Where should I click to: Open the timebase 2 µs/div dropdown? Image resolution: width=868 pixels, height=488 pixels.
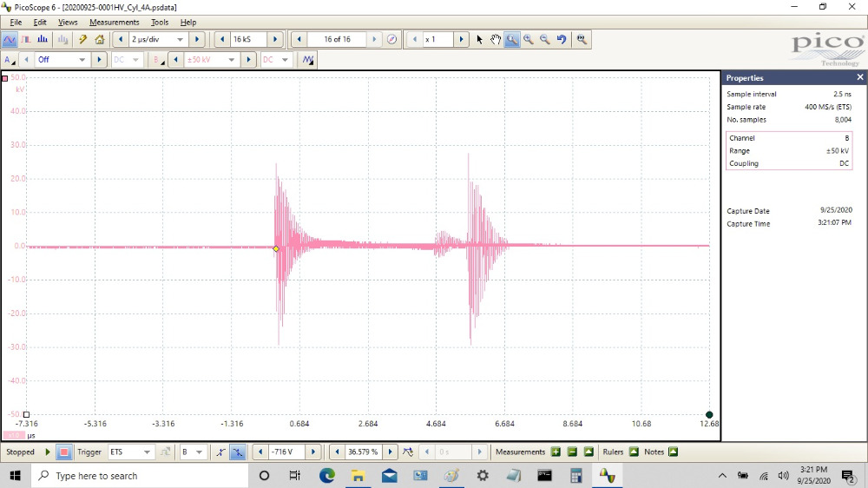tap(181, 39)
